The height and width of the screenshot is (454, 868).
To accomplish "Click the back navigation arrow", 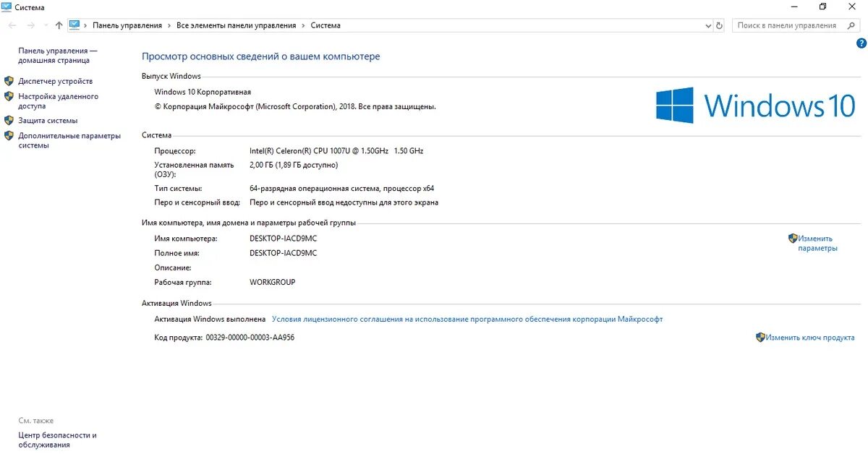I will click(x=12, y=25).
